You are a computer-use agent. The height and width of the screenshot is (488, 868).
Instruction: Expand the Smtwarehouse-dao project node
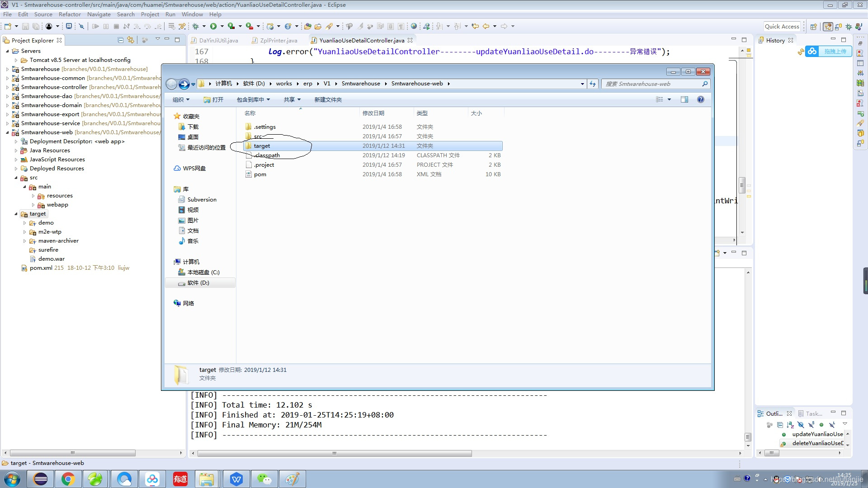(7, 96)
